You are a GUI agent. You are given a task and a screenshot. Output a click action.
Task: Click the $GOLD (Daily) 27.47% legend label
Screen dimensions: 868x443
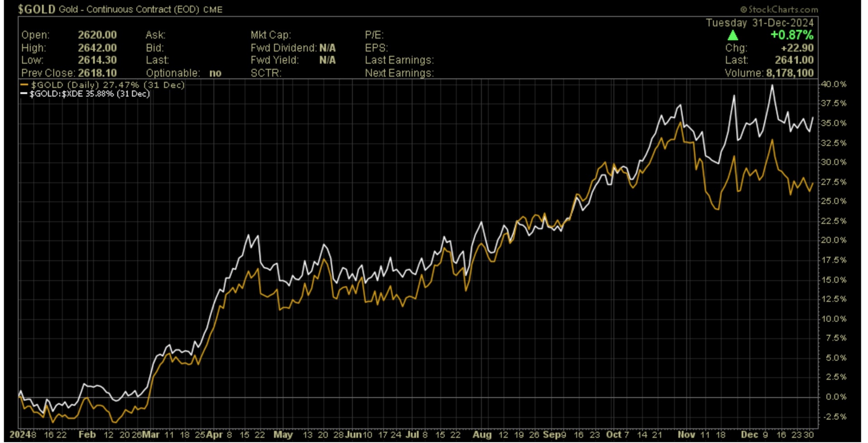108,85
